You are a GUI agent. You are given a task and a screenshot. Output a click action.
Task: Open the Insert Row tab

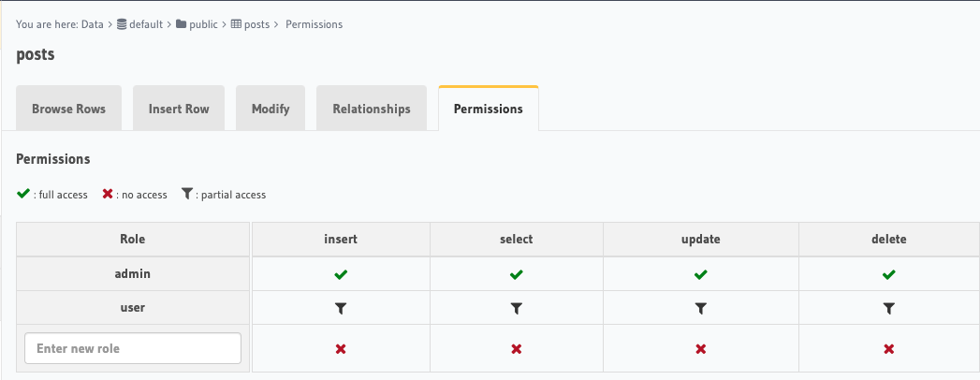coord(179,109)
